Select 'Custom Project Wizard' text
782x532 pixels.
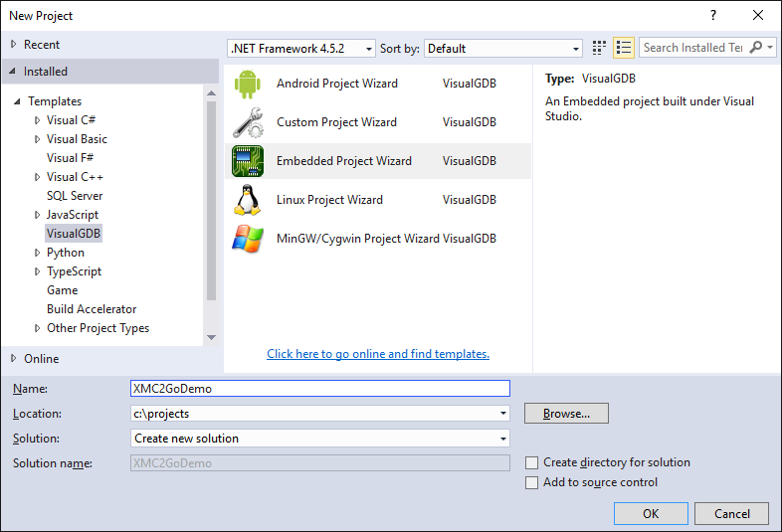click(x=336, y=122)
